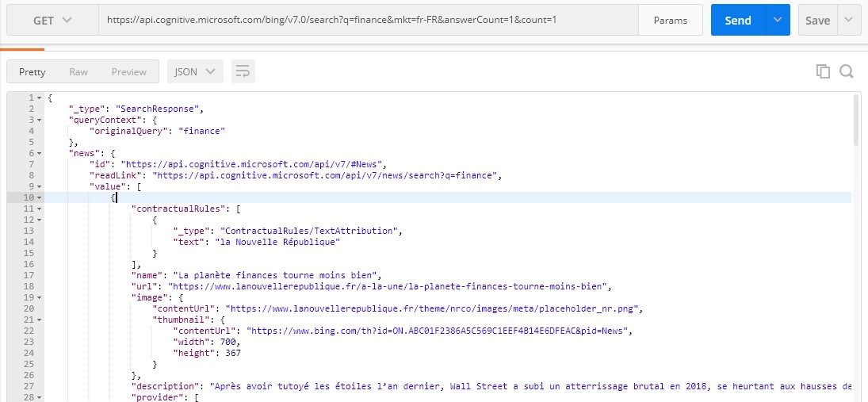Copy response body with the copy icon
This screenshot has height=402, width=868.
point(823,71)
